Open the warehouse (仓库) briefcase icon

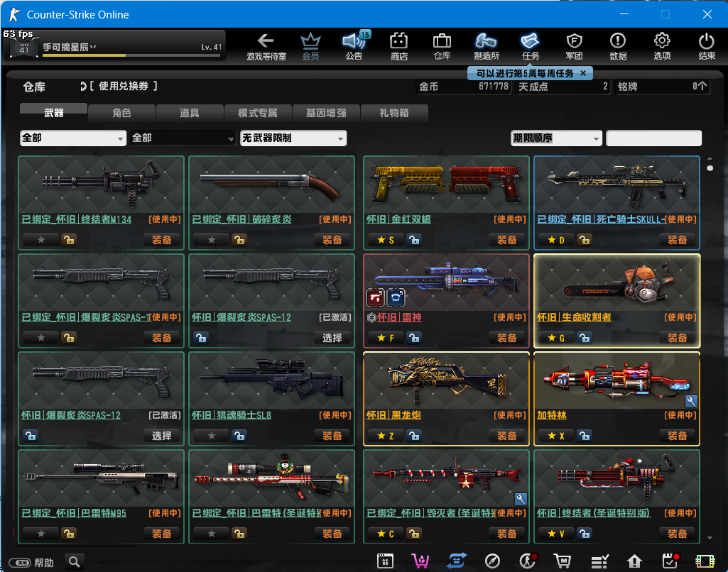(x=442, y=46)
